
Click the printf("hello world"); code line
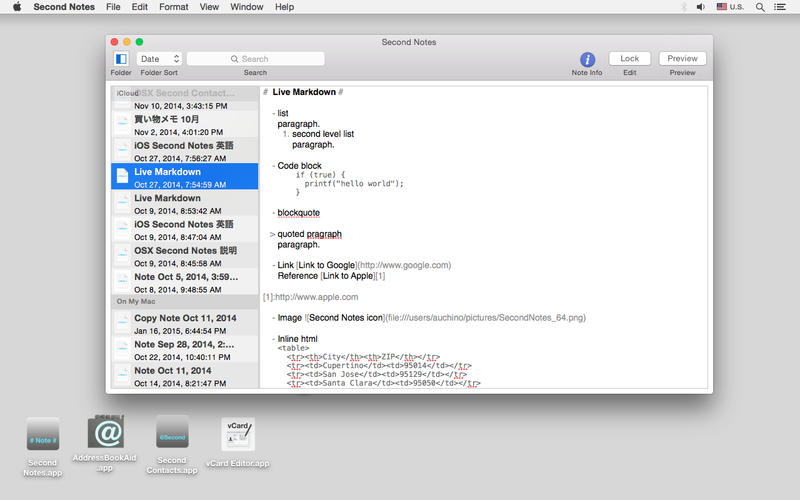coord(354,184)
